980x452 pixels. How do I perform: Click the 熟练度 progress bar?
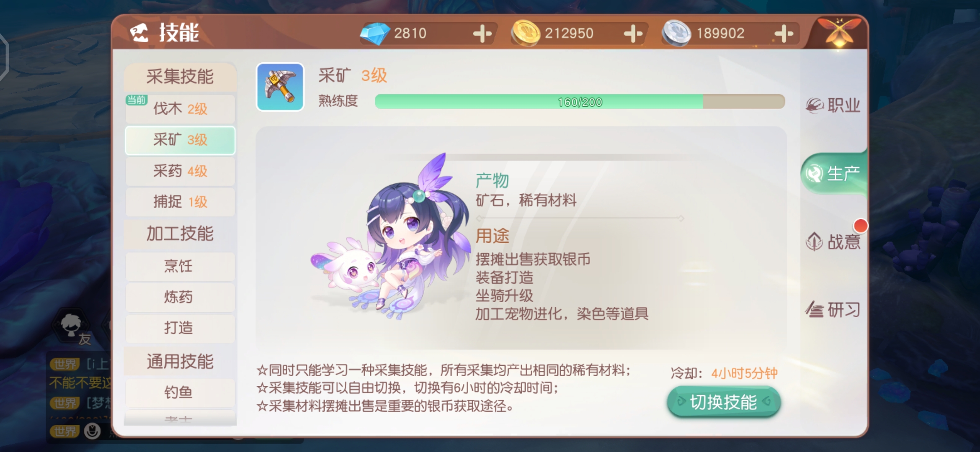pos(580,102)
